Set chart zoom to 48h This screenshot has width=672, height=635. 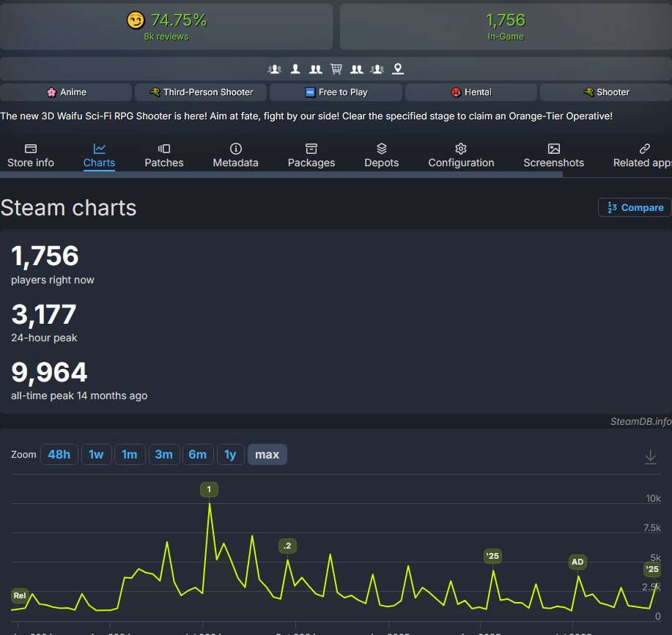coord(59,455)
